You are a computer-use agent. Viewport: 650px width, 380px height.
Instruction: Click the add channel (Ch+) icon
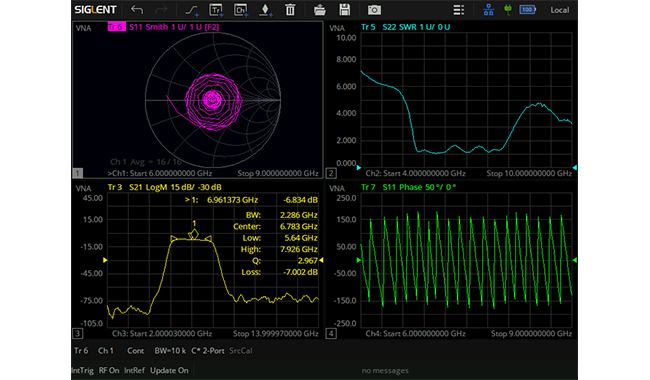tap(241, 10)
